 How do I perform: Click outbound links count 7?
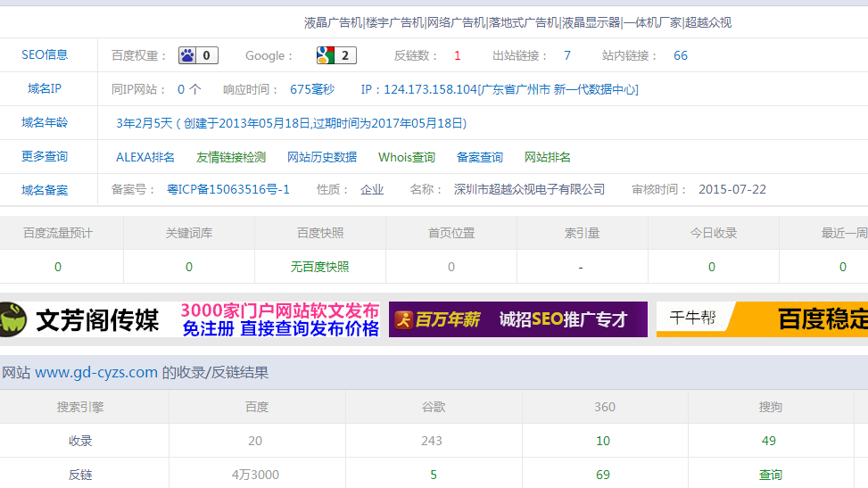(x=566, y=55)
